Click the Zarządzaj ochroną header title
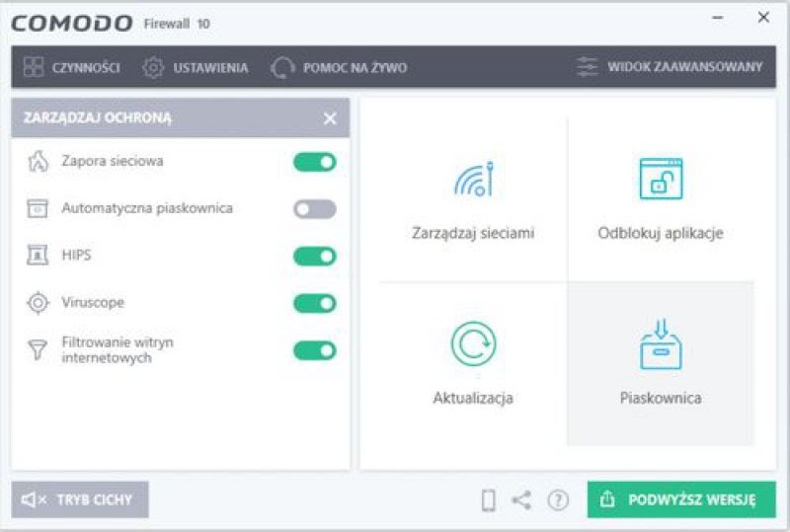The width and height of the screenshot is (790, 532). 97,117
